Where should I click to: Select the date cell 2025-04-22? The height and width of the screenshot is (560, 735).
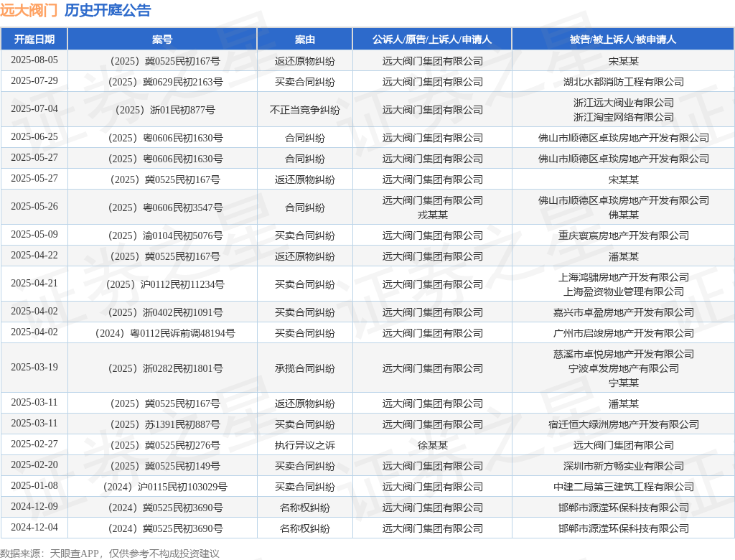pyautogui.click(x=34, y=255)
